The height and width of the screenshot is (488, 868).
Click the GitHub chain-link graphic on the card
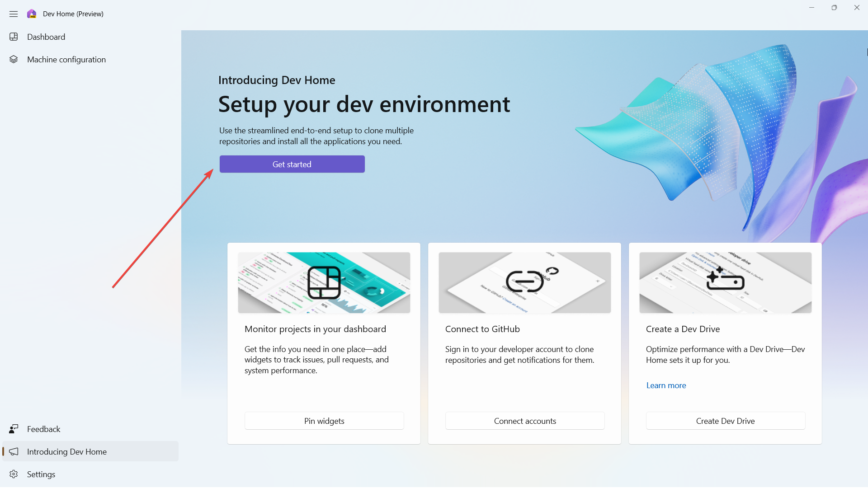[524, 282]
